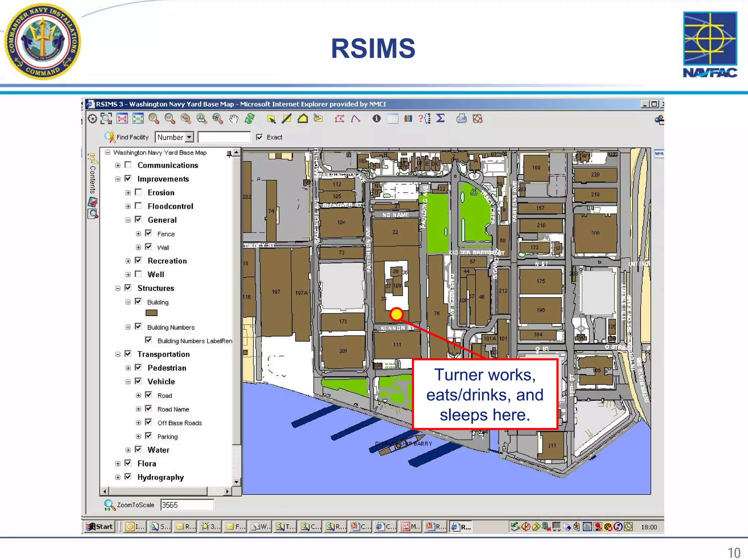Click the Windows Start button
Image resolution: width=748 pixels, height=560 pixels.
(100, 526)
